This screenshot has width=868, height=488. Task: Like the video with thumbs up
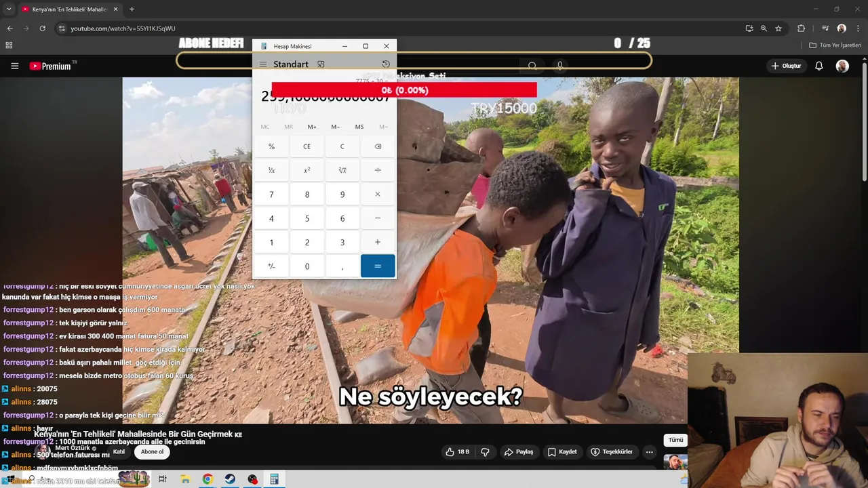tap(457, 452)
